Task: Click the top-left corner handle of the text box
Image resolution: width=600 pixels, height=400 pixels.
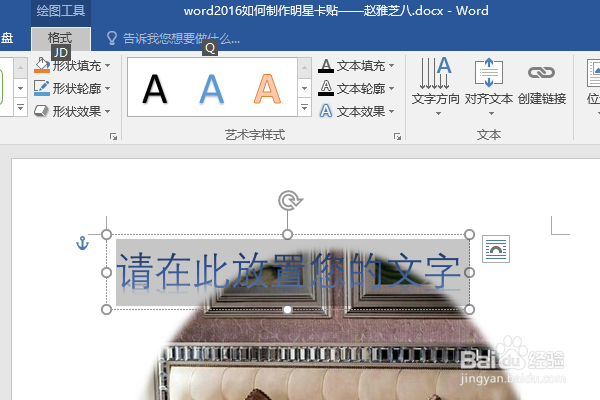Action: tap(106, 234)
